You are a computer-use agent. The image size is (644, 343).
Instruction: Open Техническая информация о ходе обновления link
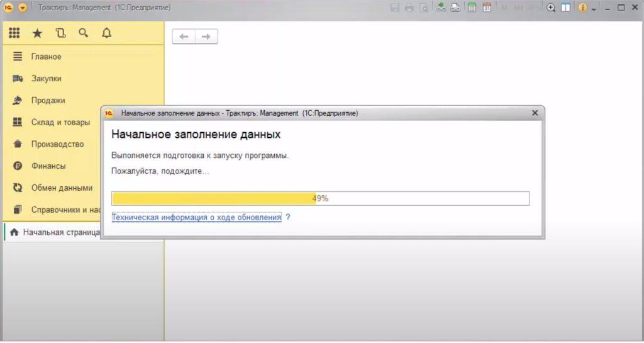196,217
